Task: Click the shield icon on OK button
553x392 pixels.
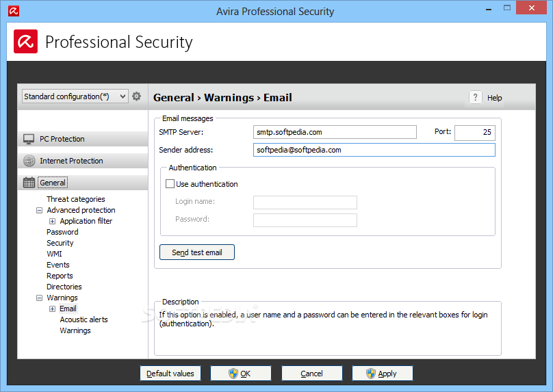Action: (x=233, y=374)
